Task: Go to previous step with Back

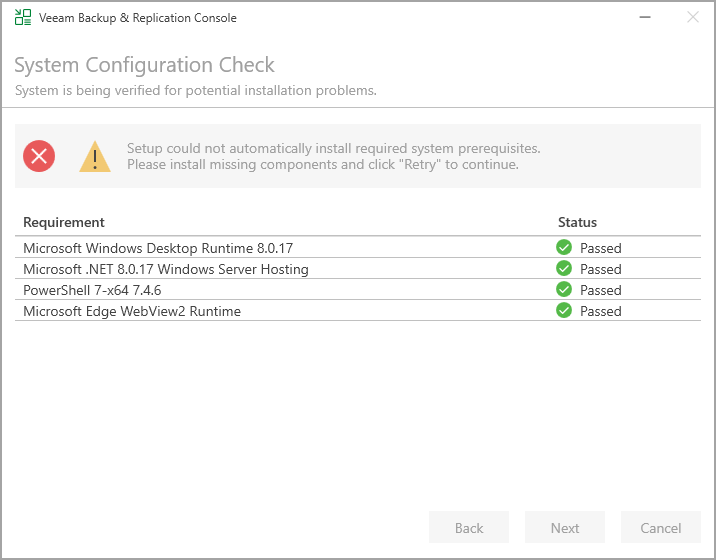Action: [x=469, y=527]
